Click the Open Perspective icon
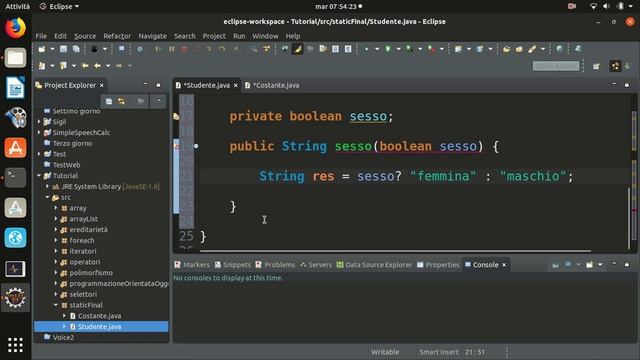640x360 pixels. 596,66
